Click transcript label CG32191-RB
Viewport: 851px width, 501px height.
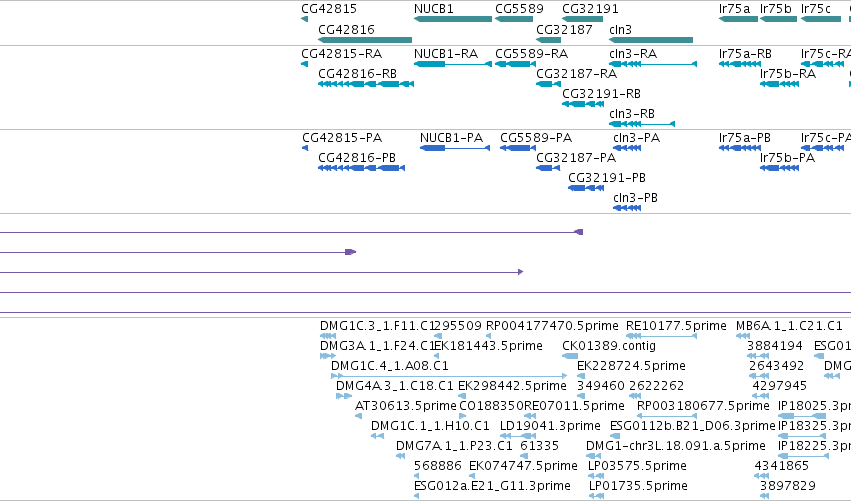click(601, 94)
